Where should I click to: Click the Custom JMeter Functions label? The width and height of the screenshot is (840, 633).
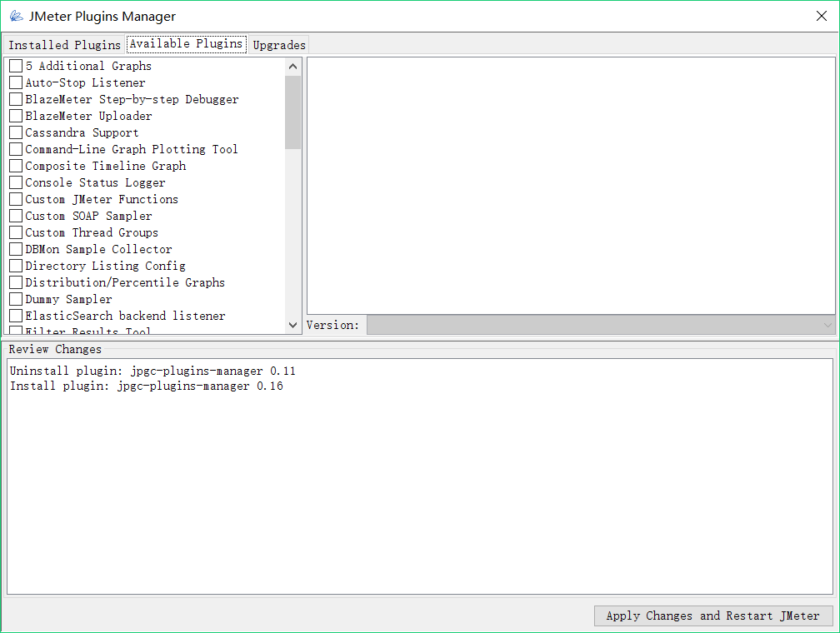102,199
